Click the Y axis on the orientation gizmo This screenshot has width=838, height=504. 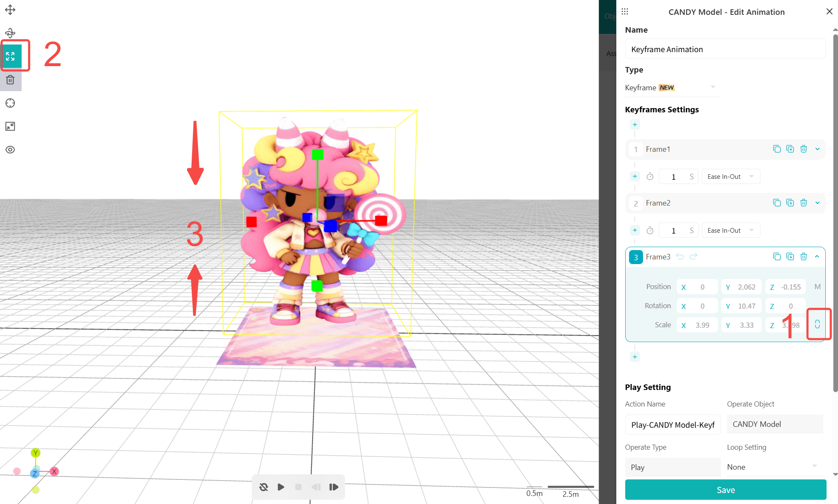tap(36, 453)
